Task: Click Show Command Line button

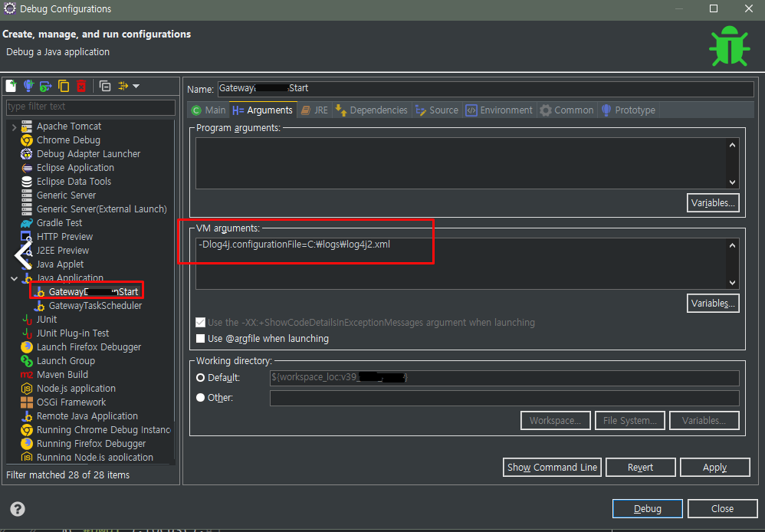Action: tap(552, 467)
